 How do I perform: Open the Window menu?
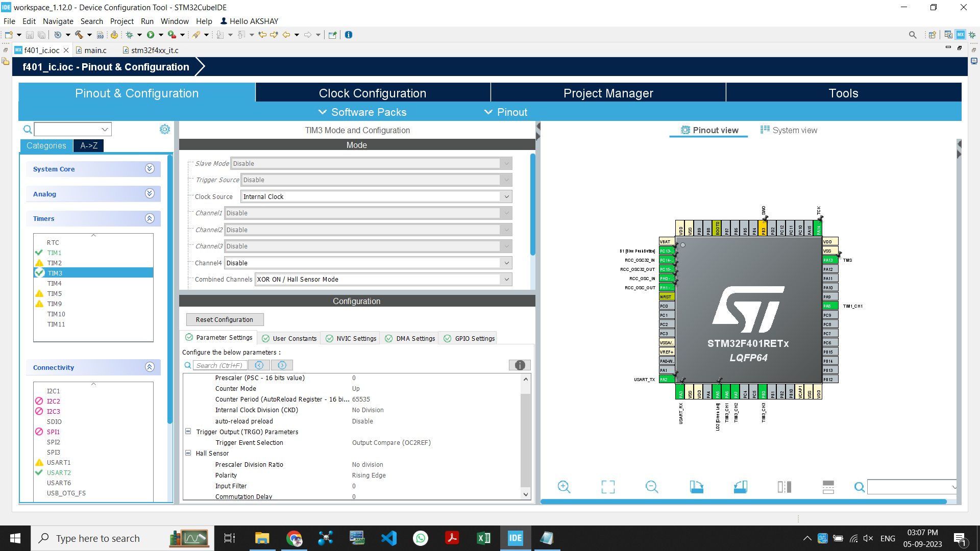coord(175,21)
